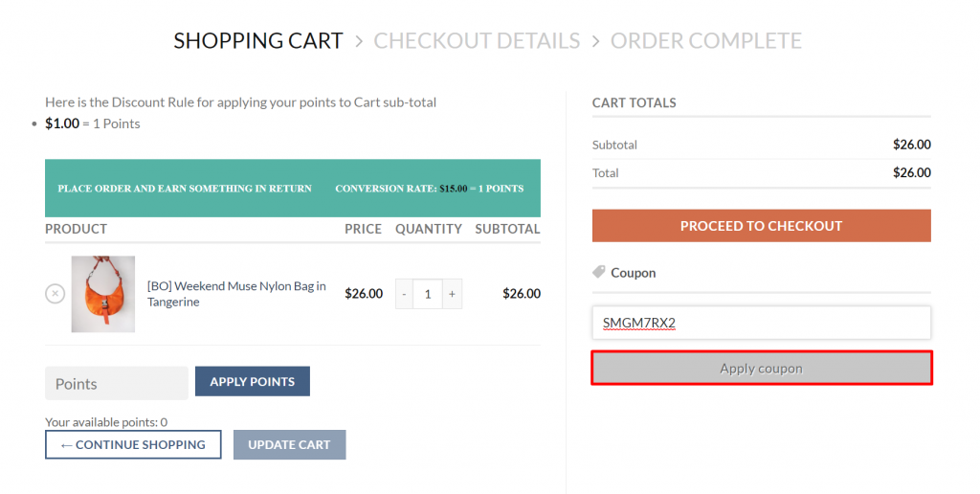
Task: Click the coupon tag icon
Action: pos(599,272)
